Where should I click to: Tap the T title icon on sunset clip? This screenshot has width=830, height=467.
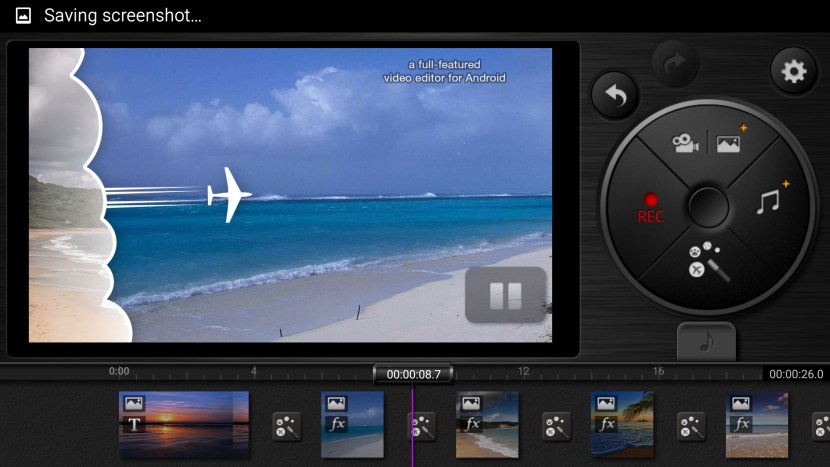click(x=134, y=425)
